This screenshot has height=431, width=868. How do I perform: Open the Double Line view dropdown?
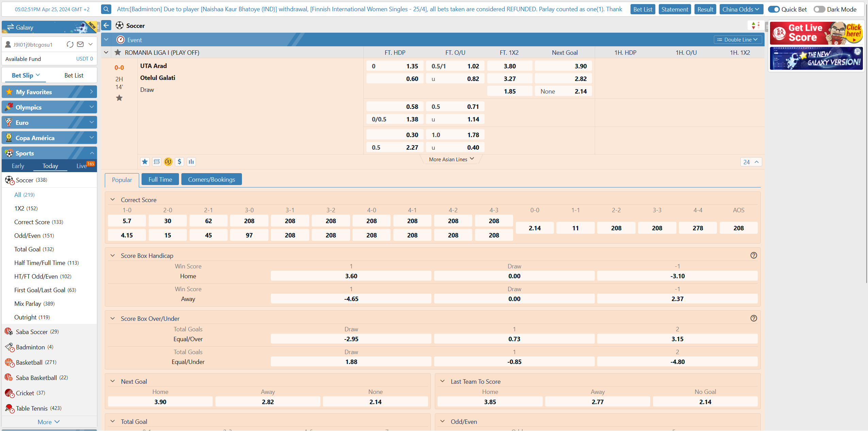(x=738, y=40)
